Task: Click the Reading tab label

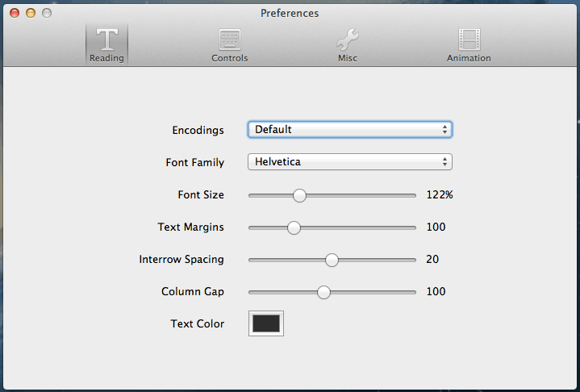Action: click(106, 58)
